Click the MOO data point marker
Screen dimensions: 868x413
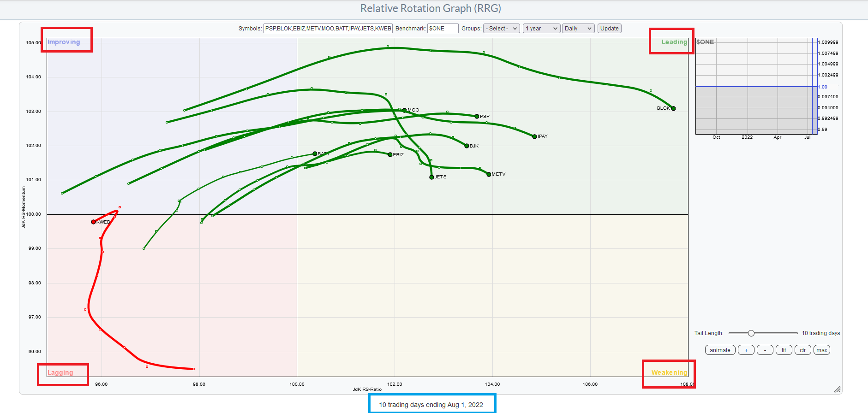(x=404, y=110)
